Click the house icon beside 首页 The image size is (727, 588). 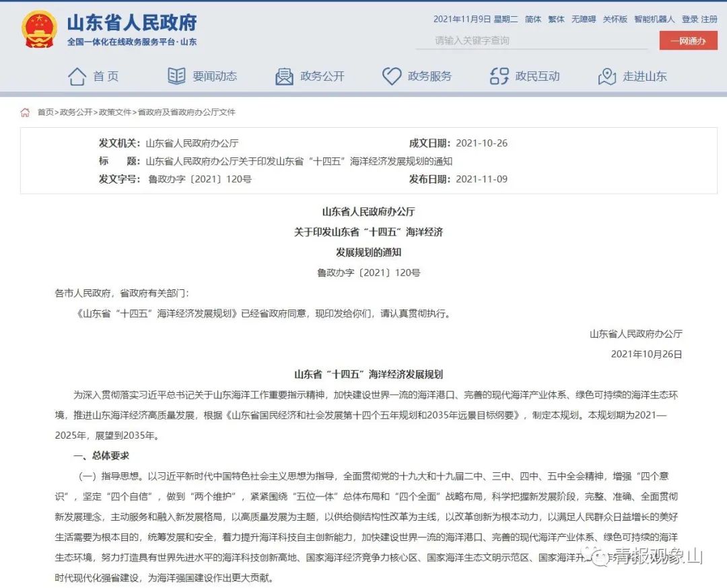[x=77, y=76]
